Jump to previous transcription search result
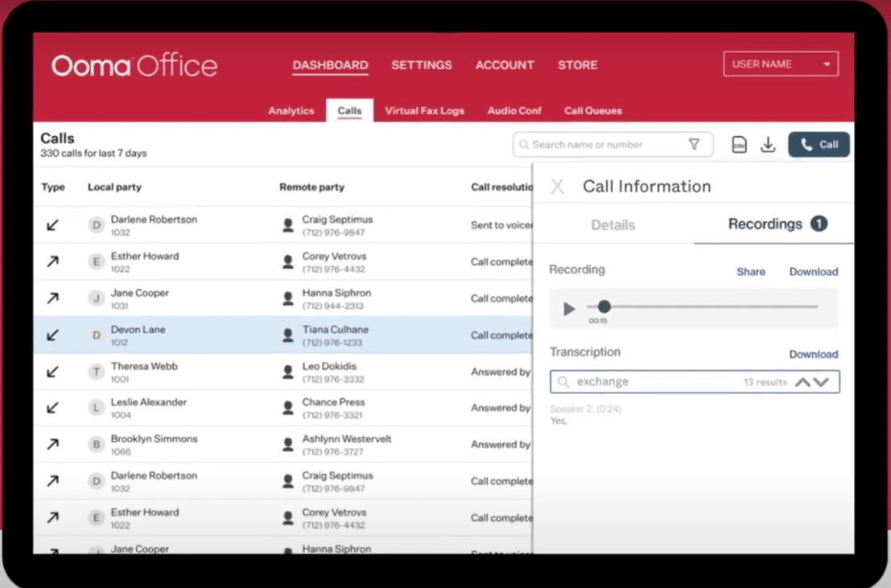The width and height of the screenshot is (891, 588). pyautogui.click(x=802, y=381)
